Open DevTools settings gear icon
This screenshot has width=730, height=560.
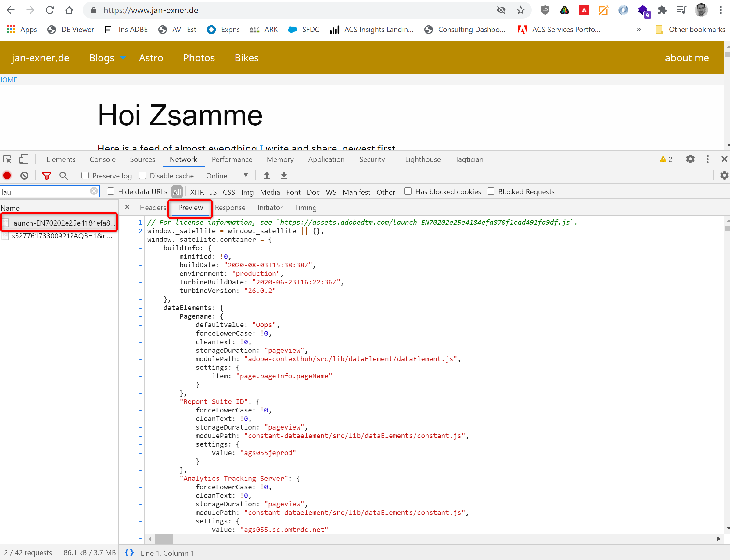tap(690, 159)
